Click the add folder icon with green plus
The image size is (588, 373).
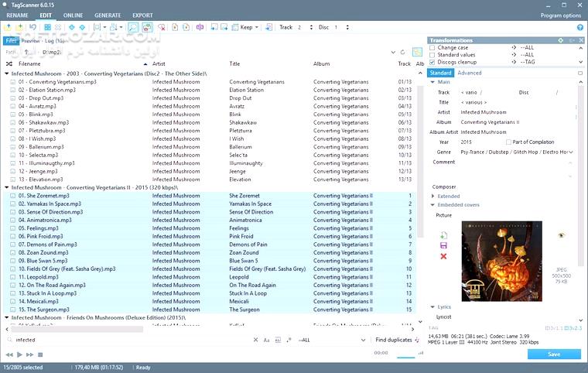20,27
